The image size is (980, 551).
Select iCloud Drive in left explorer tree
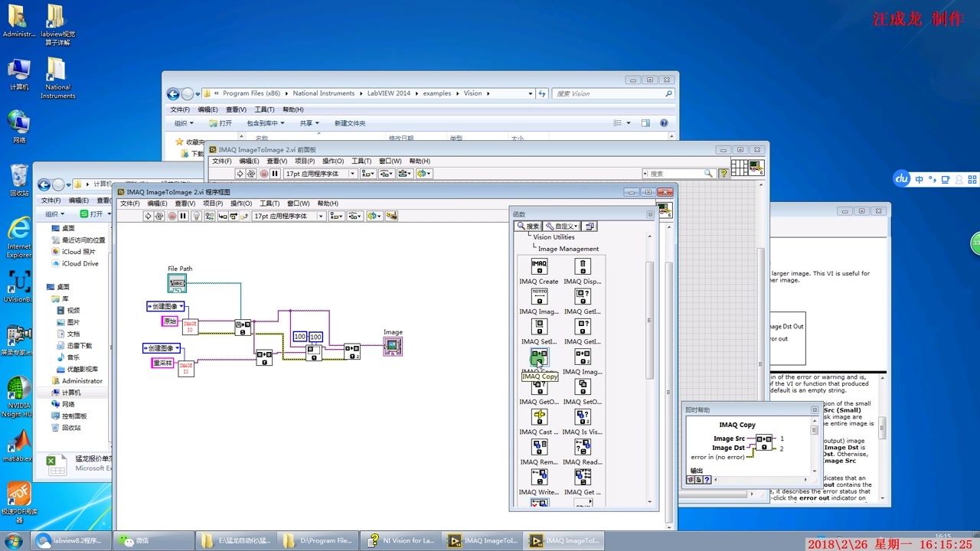[80, 263]
